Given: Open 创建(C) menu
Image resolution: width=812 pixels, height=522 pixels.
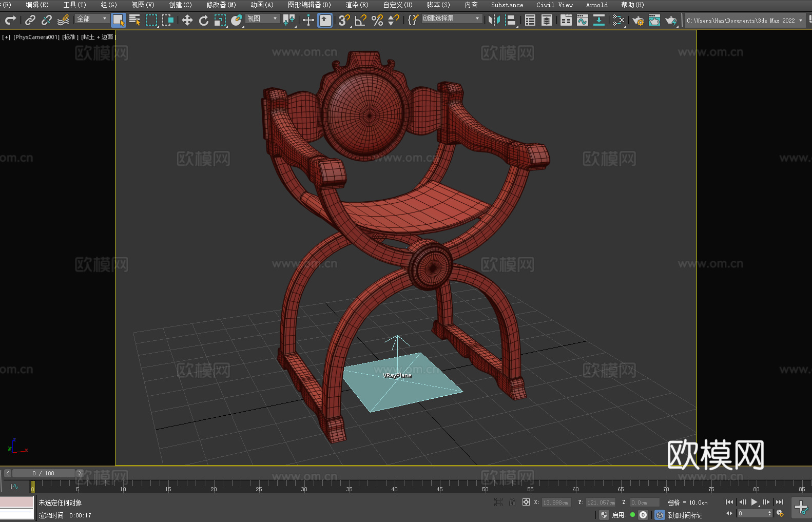Looking at the screenshot, I should [181, 5].
